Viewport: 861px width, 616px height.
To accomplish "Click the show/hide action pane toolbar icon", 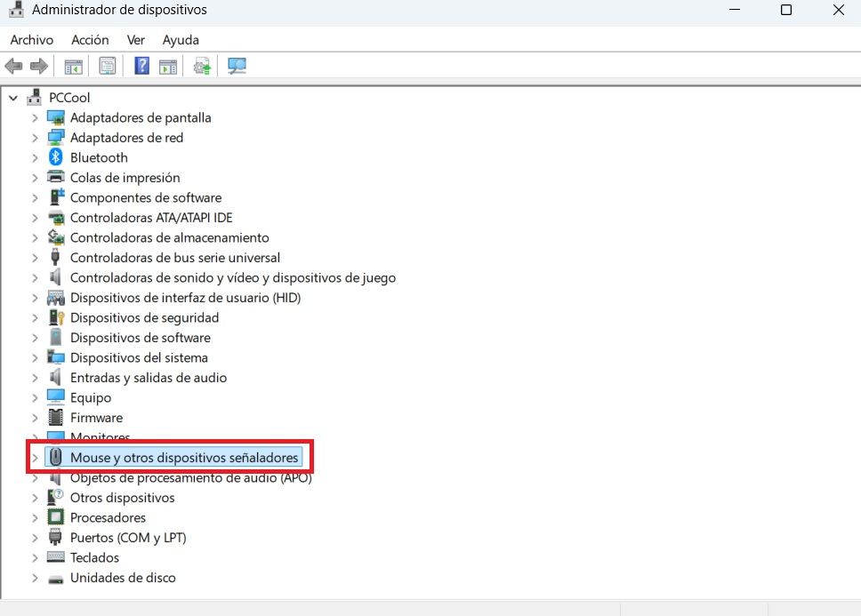I will tap(168, 67).
